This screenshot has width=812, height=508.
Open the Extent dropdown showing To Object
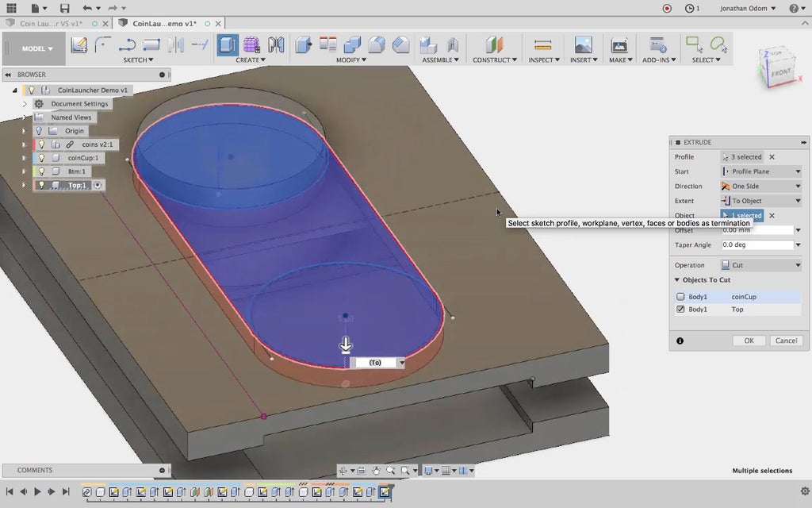[760, 201]
